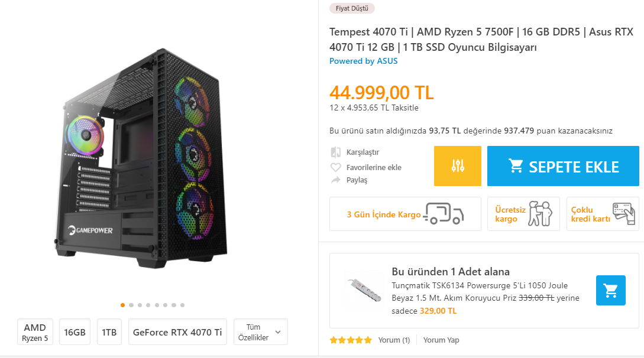Jump to the last image carousel dot

click(x=182, y=305)
